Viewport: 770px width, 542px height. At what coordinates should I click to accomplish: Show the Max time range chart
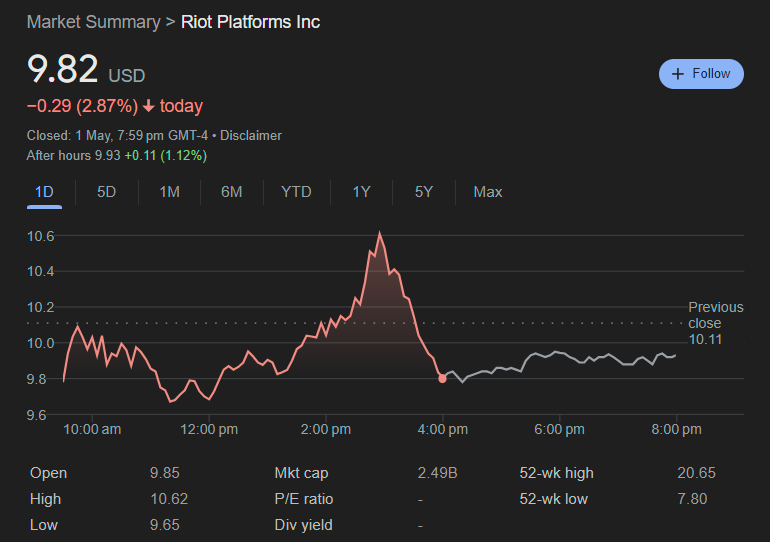tap(488, 192)
